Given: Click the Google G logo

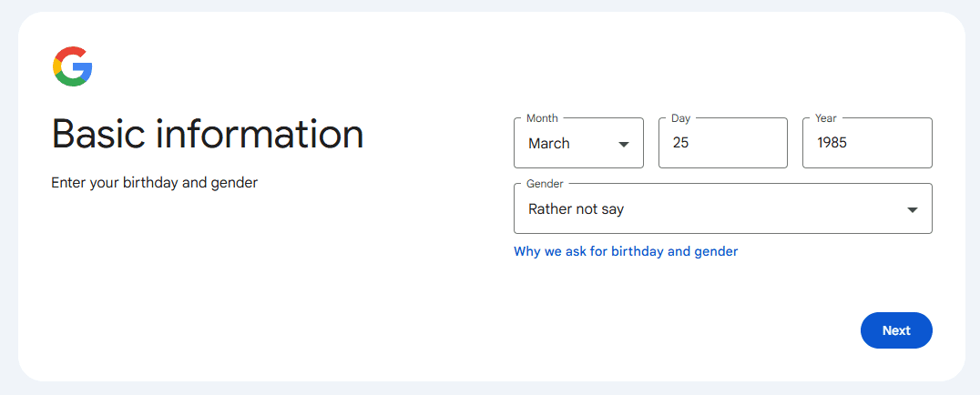Looking at the screenshot, I should click(x=73, y=66).
